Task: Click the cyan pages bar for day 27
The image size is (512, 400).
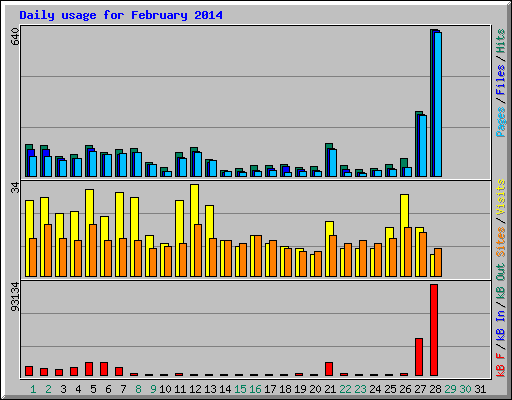Action: click(423, 146)
